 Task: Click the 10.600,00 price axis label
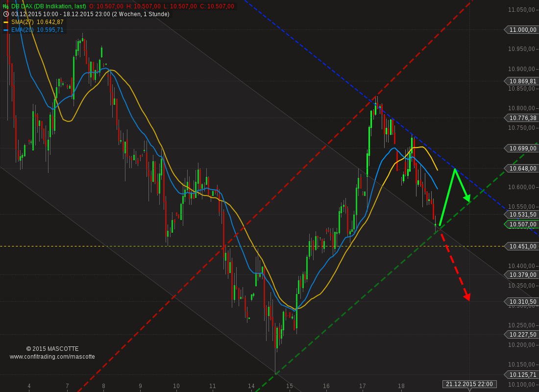tap(522, 187)
